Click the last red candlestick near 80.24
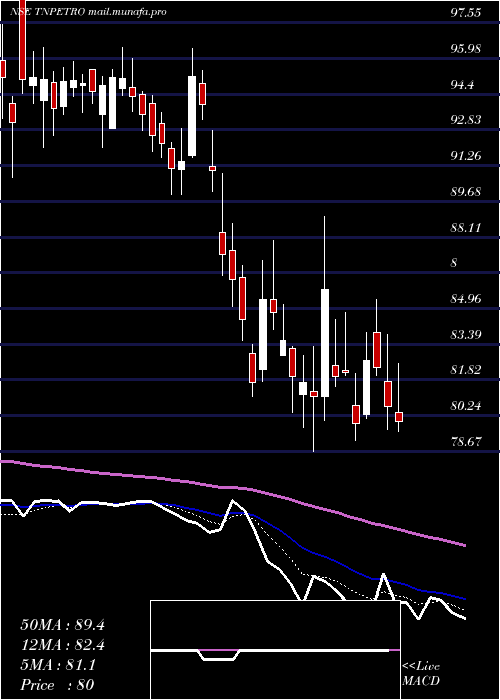500x700 pixels. pos(399,417)
